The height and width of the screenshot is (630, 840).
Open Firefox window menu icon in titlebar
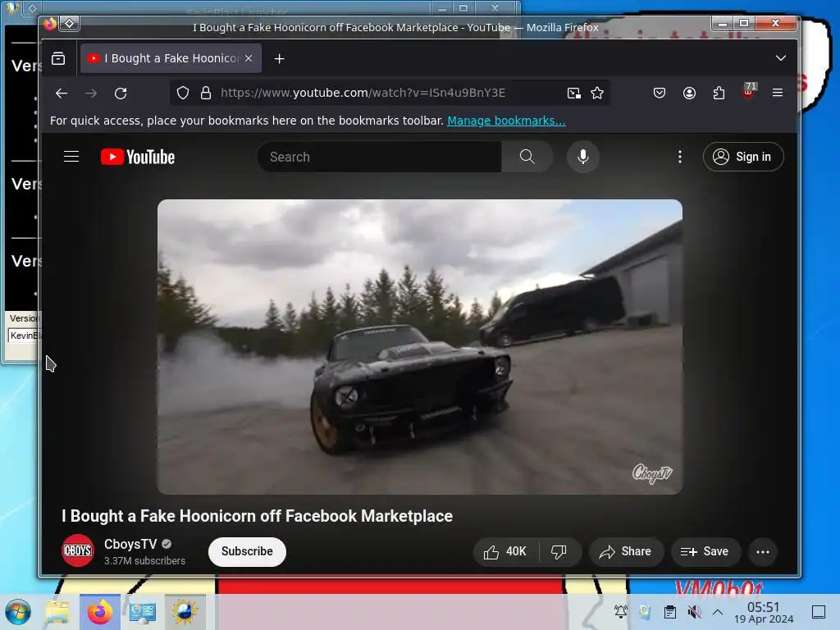click(x=50, y=24)
